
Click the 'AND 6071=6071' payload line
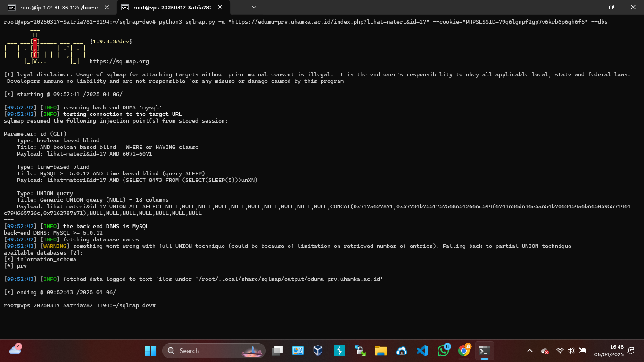[x=84, y=154]
